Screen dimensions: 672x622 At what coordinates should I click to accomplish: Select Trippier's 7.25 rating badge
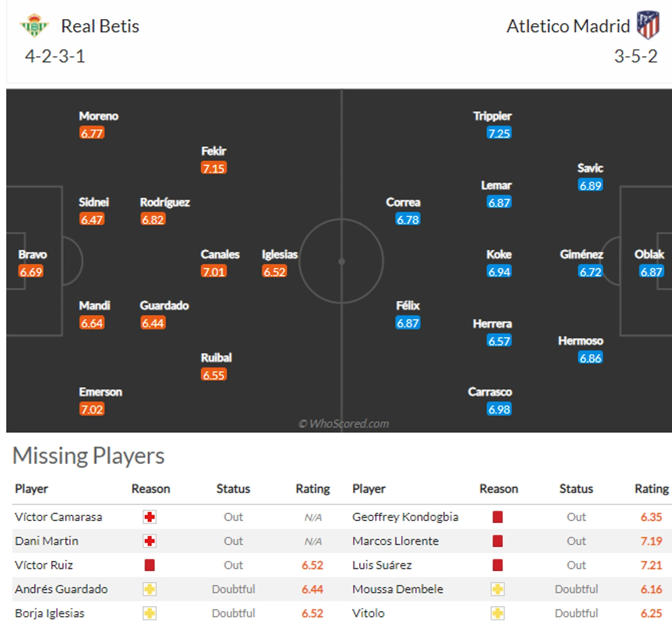pyautogui.click(x=499, y=134)
